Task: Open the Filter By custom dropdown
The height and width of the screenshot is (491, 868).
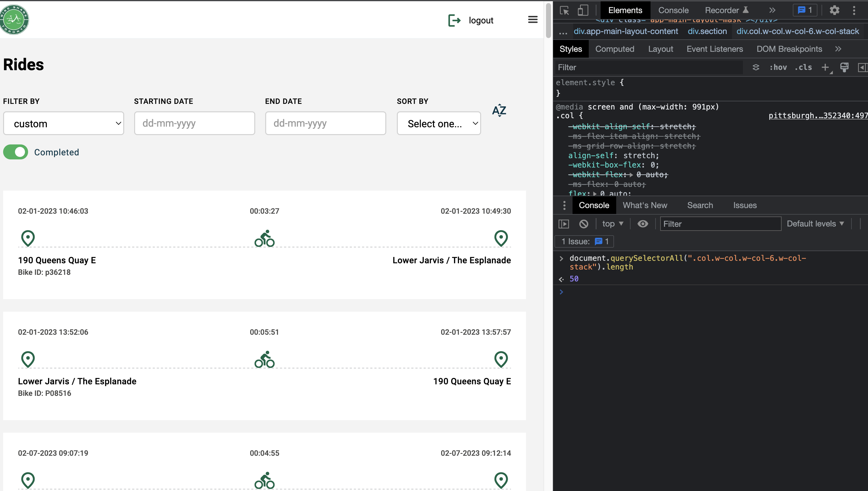Action: [x=63, y=124]
